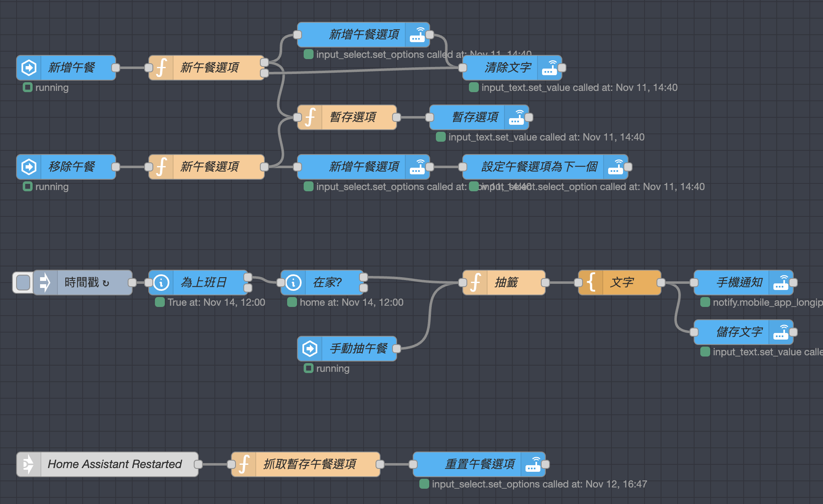
Task: Click the output port of Home Assistant Restarted
Action: pos(198,464)
